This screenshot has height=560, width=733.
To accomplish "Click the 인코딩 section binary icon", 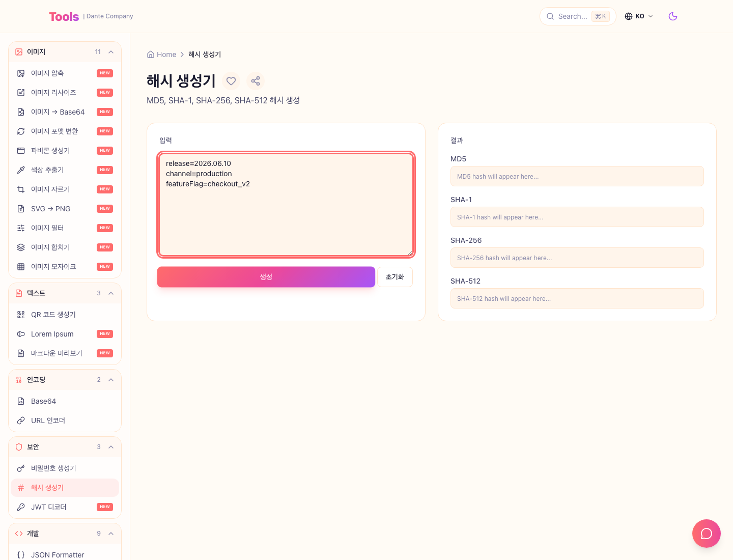I will (x=19, y=380).
